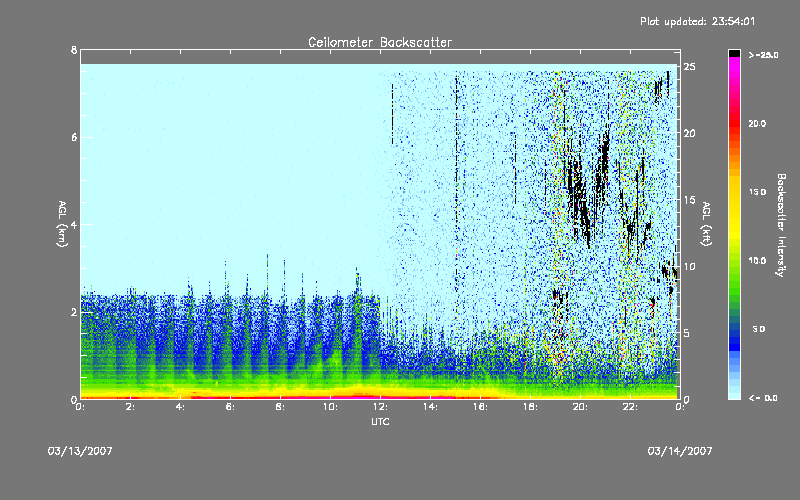Select the "AGL (kft)" right axis label
The height and width of the screenshot is (500, 800).
[706, 224]
